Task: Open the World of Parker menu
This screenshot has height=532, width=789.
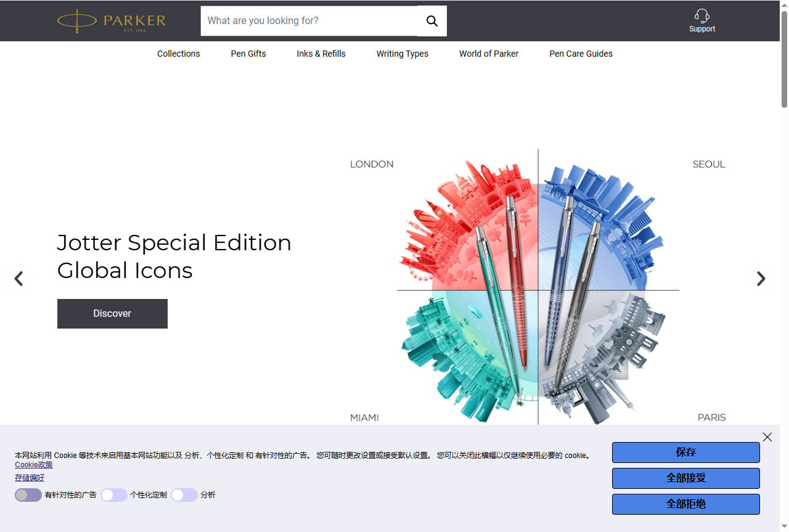Action: (x=488, y=54)
